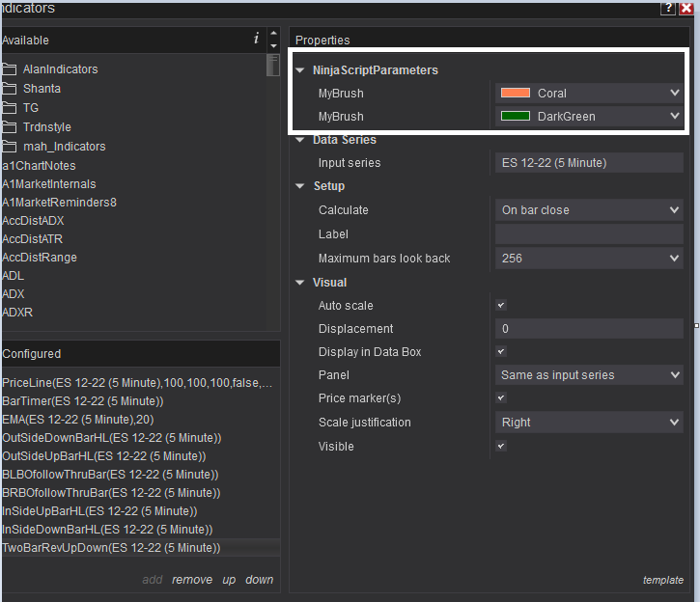The width and height of the screenshot is (700, 602).
Task: Disable Display in Data Box checkbox
Action: [501, 352]
